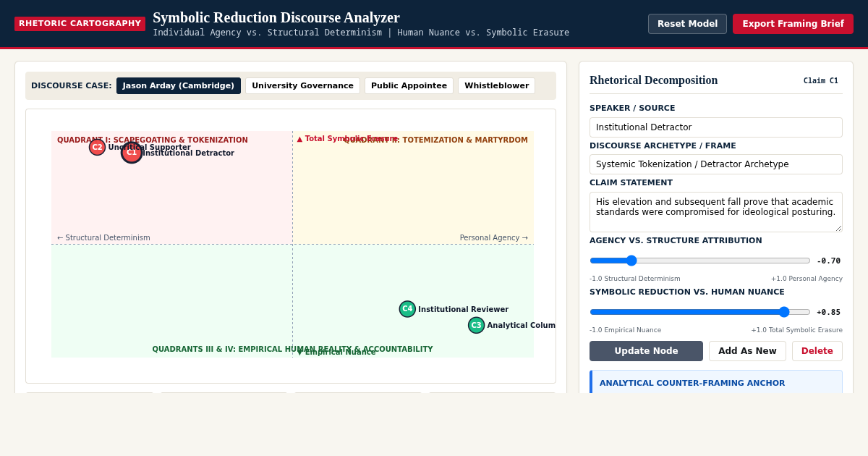Click the Symbolic Reduction Discourse Analyzer title
868x456 pixels.
[276, 17]
